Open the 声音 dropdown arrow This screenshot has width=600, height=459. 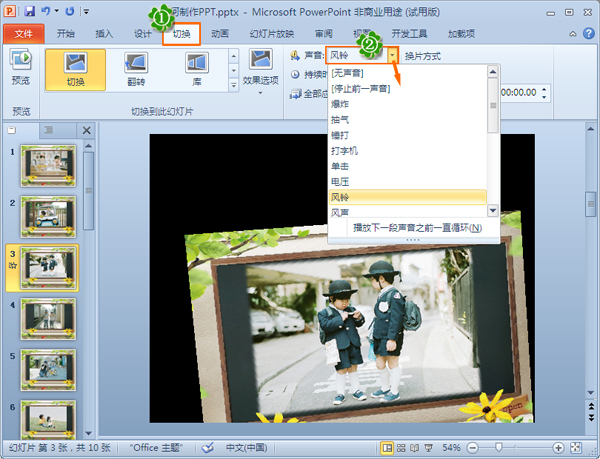pos(392,55)
